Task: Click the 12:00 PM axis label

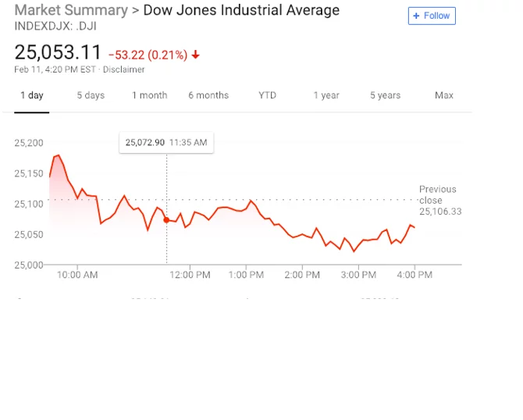Action: pyautogui.click(x=190, y=275)
